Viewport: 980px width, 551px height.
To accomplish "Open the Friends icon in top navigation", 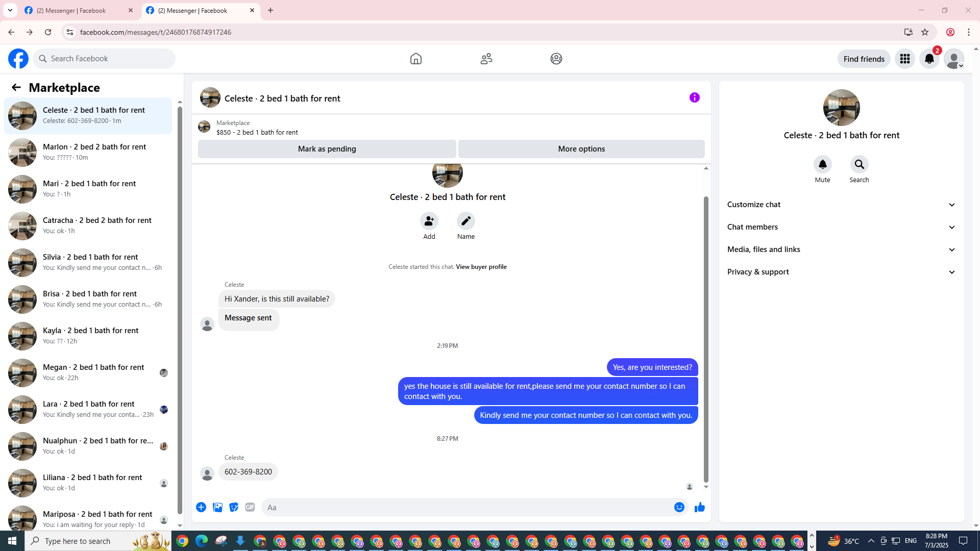I will [x=486, y=59].
